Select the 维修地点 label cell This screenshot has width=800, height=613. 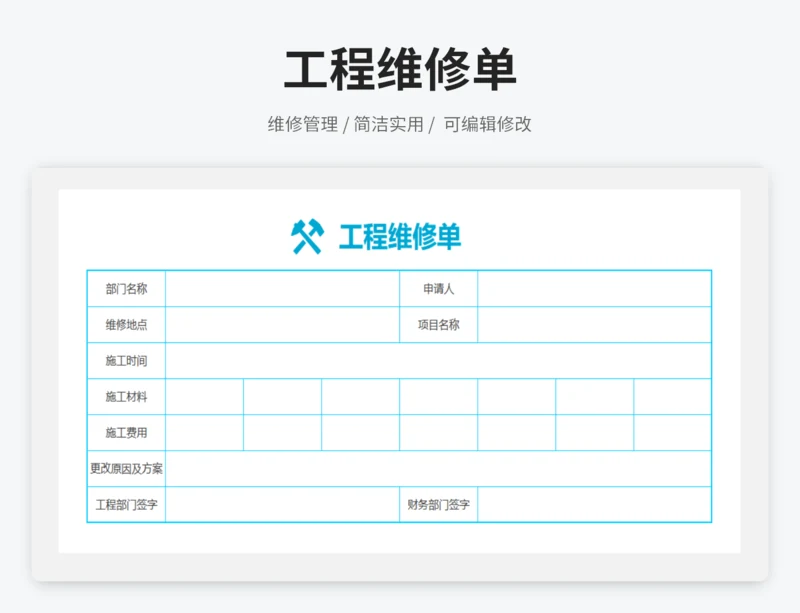pyautogui.click(x=127, y=325)
